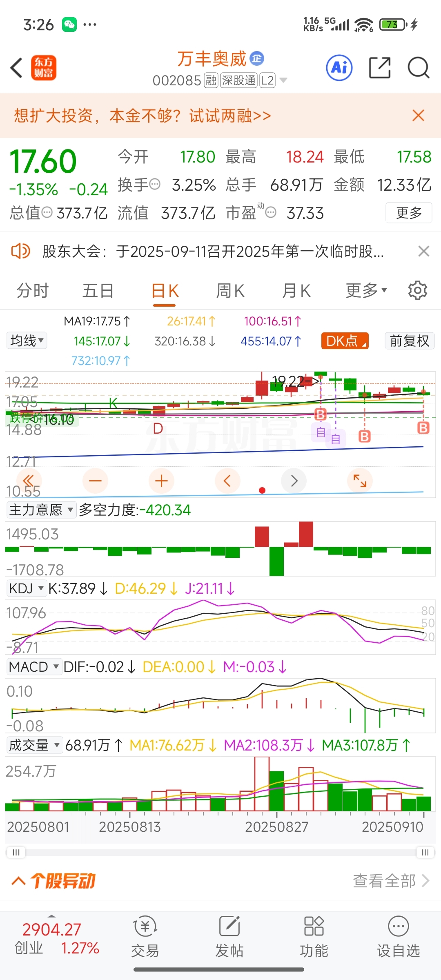Tap the double-left rewind chart button
Screen dimensions: 441x980
(x=29, y=481)
